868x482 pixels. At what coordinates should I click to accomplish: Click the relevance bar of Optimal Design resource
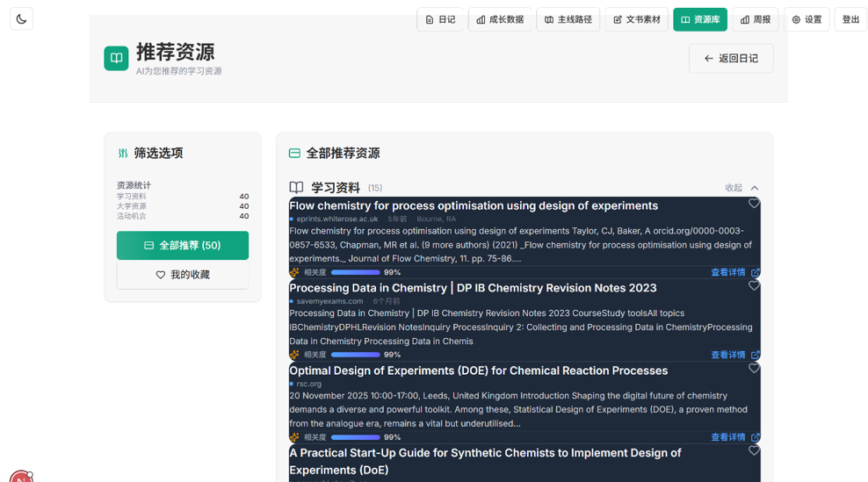355,437
